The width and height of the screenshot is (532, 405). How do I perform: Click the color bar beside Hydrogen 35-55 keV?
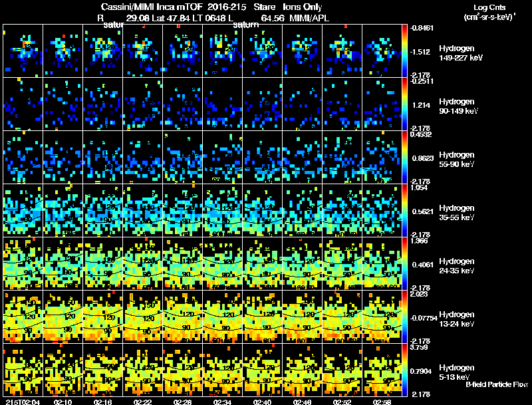pyautogui.click(x=406, y=211)
